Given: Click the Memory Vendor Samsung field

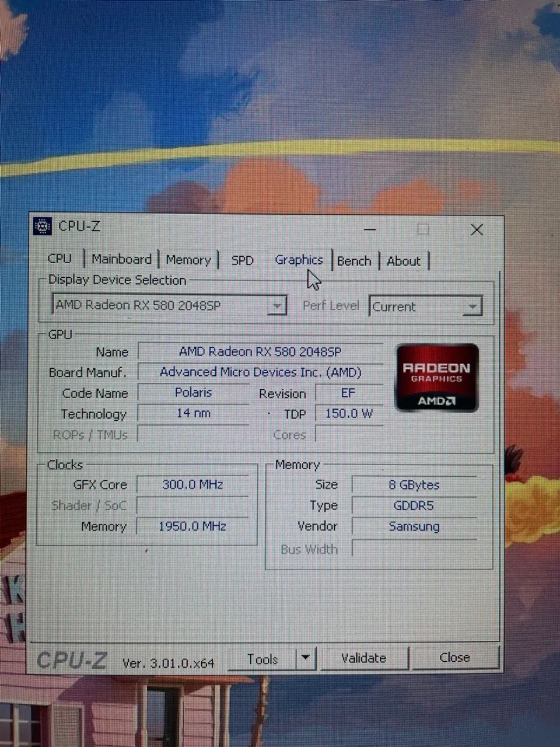Looking at the screenshot, I should [414, 526].
